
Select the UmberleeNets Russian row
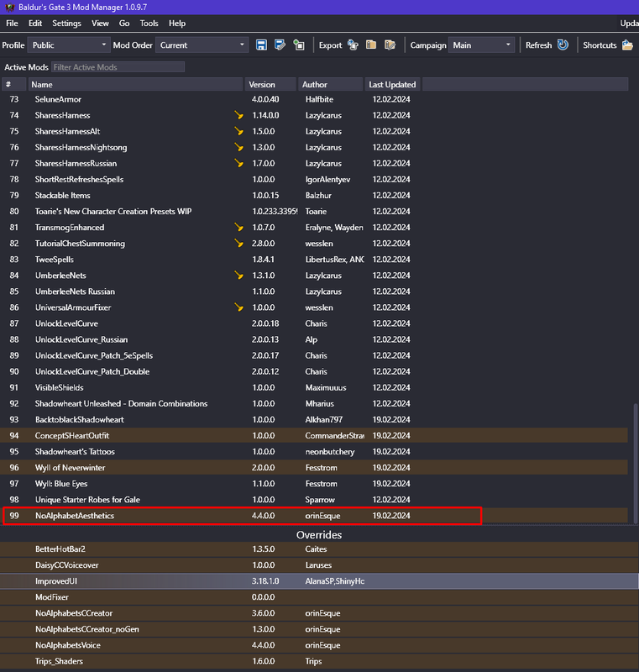pos(315,291)
